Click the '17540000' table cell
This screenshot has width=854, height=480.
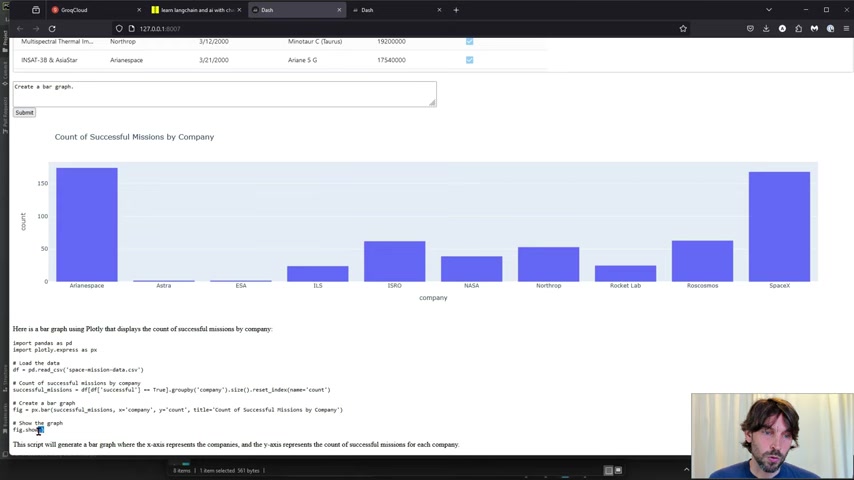[x=391, y=60]
